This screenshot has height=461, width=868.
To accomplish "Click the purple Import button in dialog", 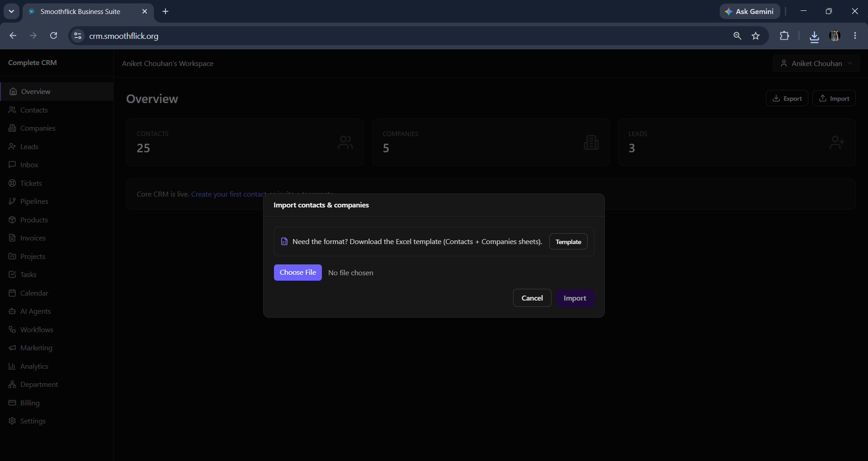I will (575, 298).
